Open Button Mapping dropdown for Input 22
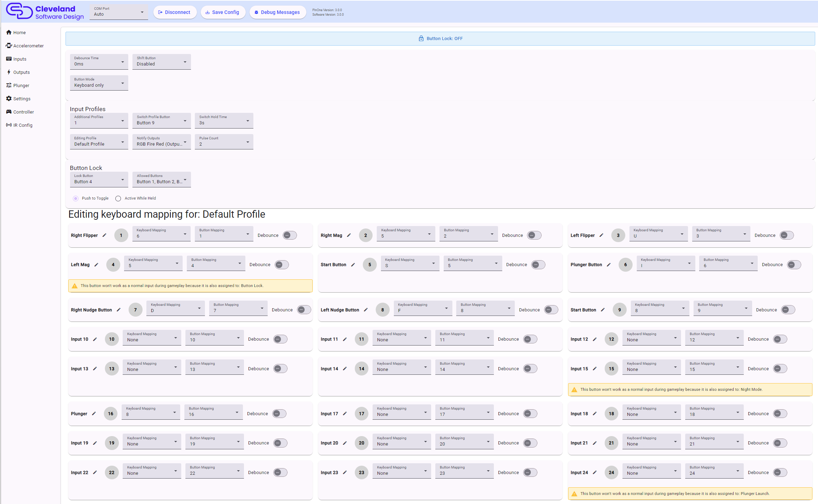 pyautogui.click(x=214, y=471)
